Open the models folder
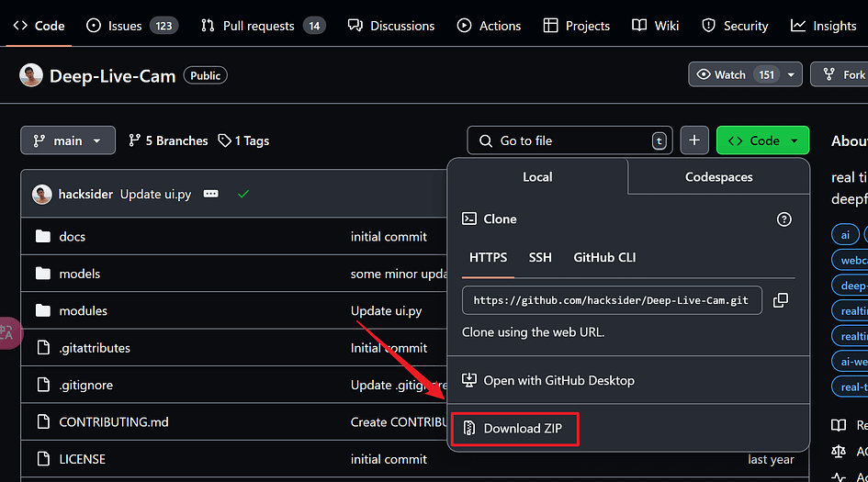868x482 pixels. point(79,274)
